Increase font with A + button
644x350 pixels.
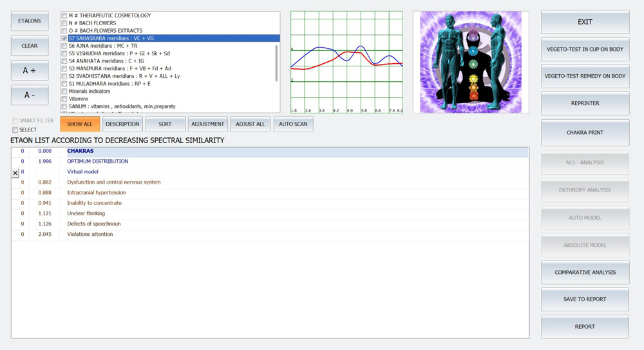(x=30, y=70)
